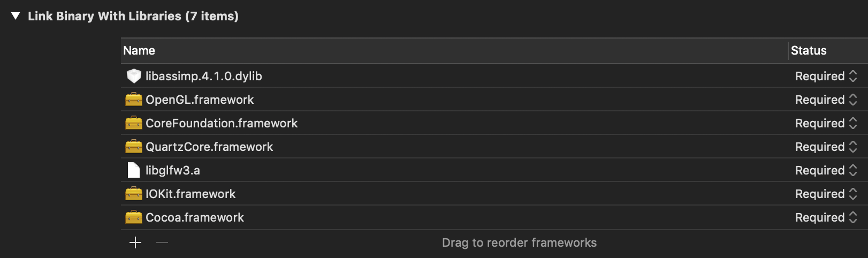Image resolution: width=868 pixels, height=258 pixels.
Task: Collapse the Link Binary With Libraries section
Action: 16,16
